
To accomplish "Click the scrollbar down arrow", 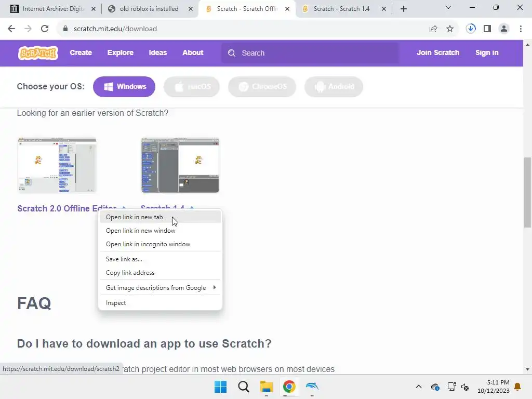I will (527, 369).
